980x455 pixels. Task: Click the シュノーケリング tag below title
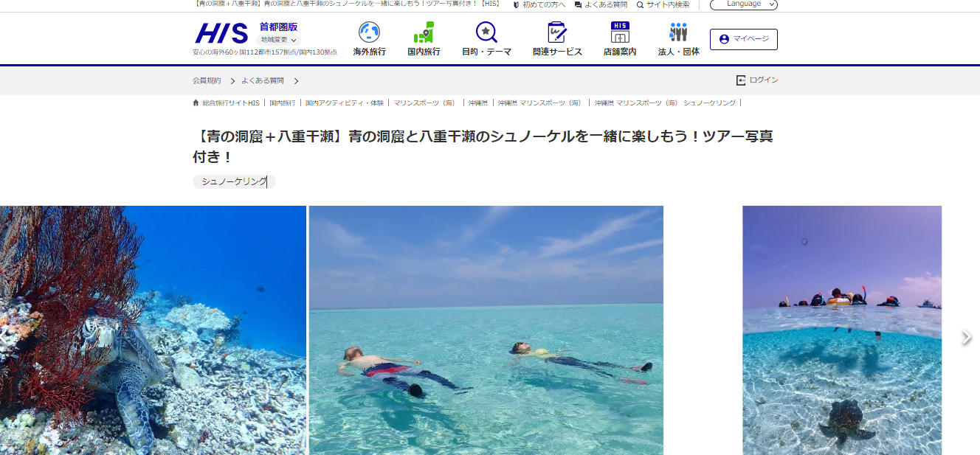coord(234,181)
